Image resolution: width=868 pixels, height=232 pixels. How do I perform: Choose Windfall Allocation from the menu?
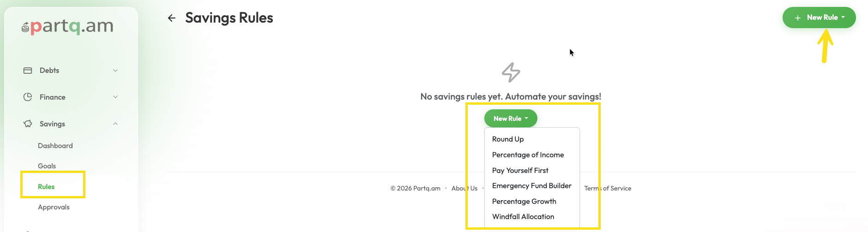click(x=523, y=217)
